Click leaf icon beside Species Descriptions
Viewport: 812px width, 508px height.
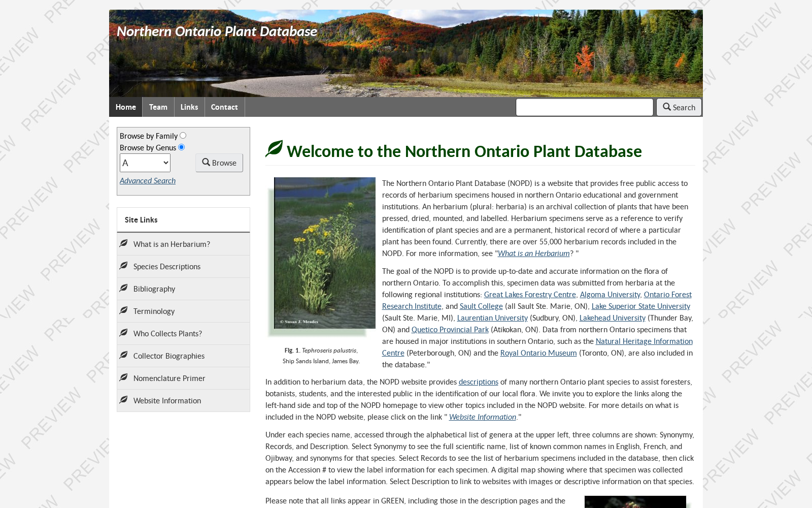(x=123, y=266)
